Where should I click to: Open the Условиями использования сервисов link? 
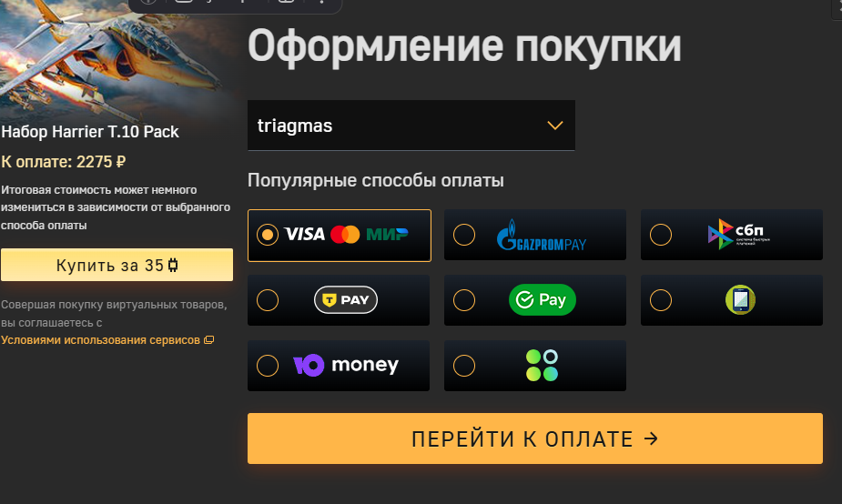100,339
